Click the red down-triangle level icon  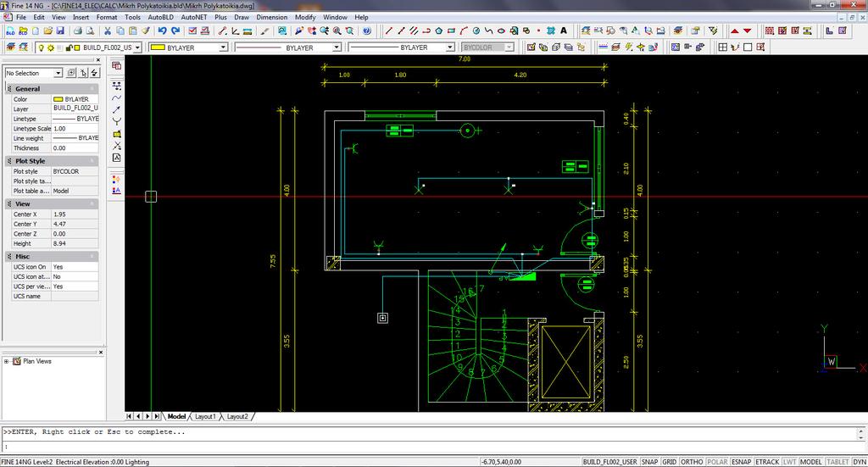tap(748, 31)
